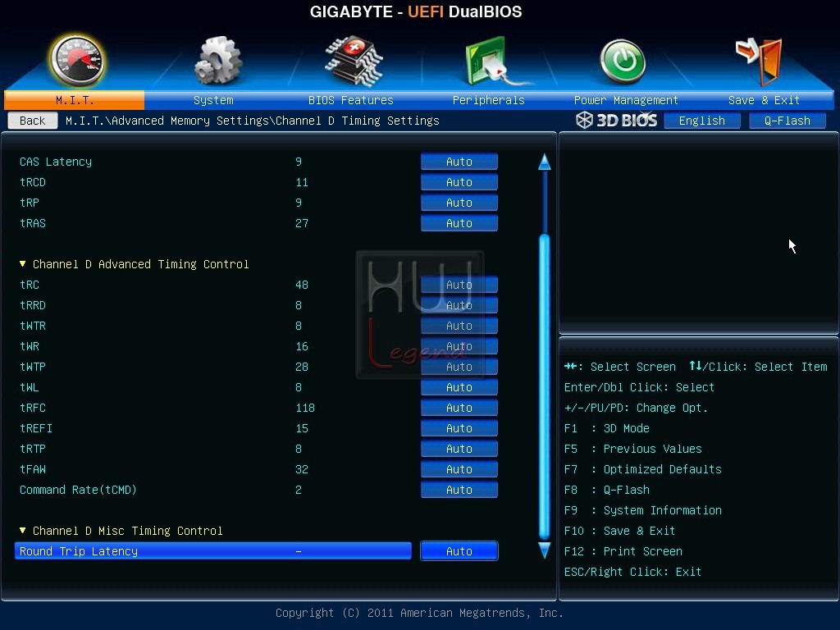This screenshot has height=630, width=840.
Task: Open the Auto dropdown for tRRD
Action: [459, 305]
